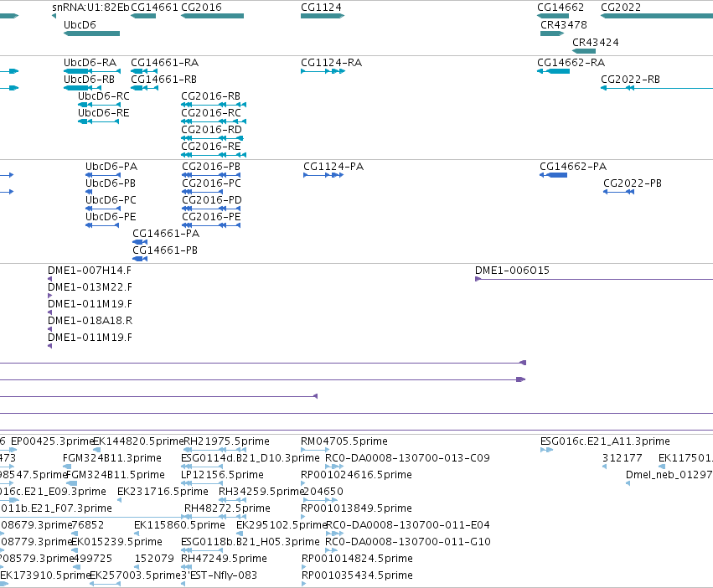This screenshot has width=713, height=588.
Task: Click the RH47249.5prime EST label
Action: 225,559
